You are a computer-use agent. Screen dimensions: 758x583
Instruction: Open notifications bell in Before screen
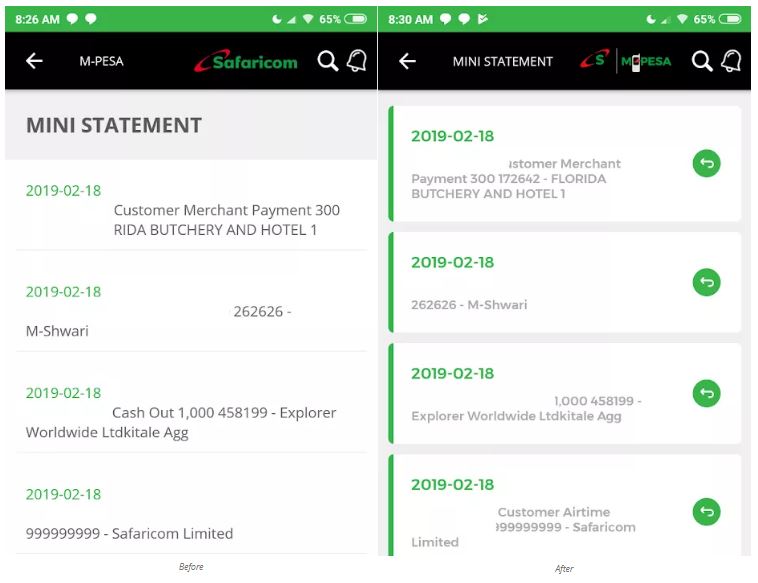pyautogui.click(x=357, y=61)
